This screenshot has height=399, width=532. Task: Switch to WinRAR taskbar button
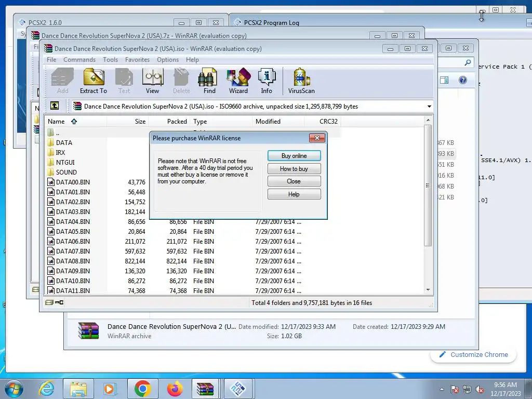tap(206, 389)
